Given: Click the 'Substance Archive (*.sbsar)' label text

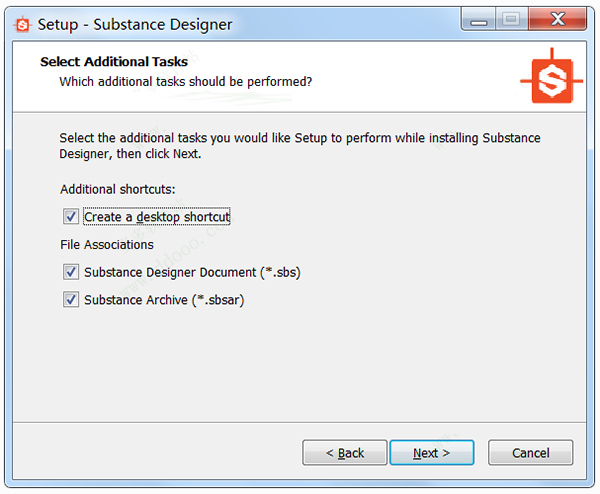Looking at the screenshot, I should (164, 300).
